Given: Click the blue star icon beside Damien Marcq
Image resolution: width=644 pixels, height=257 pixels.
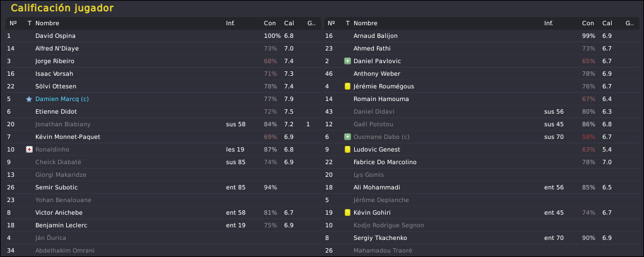Looking at the screenshot, I should pyautogui.click(x=29, y=99).
